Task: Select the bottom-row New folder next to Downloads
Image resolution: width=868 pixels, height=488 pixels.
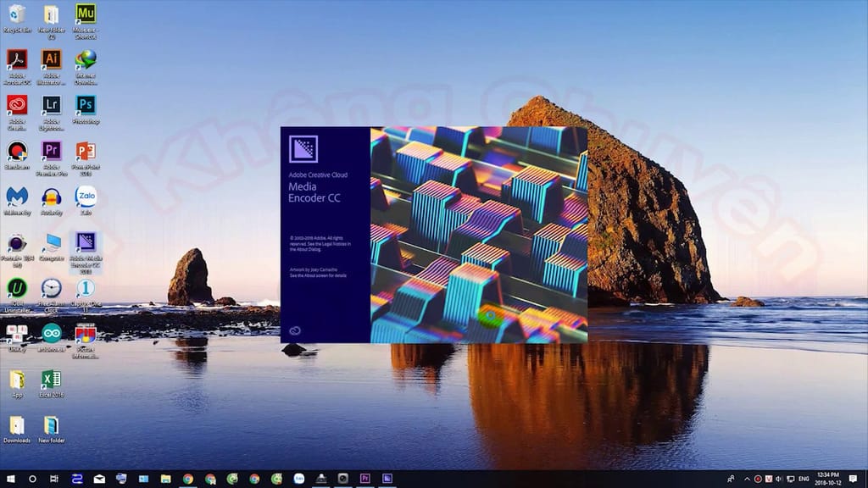Action: 51,430
